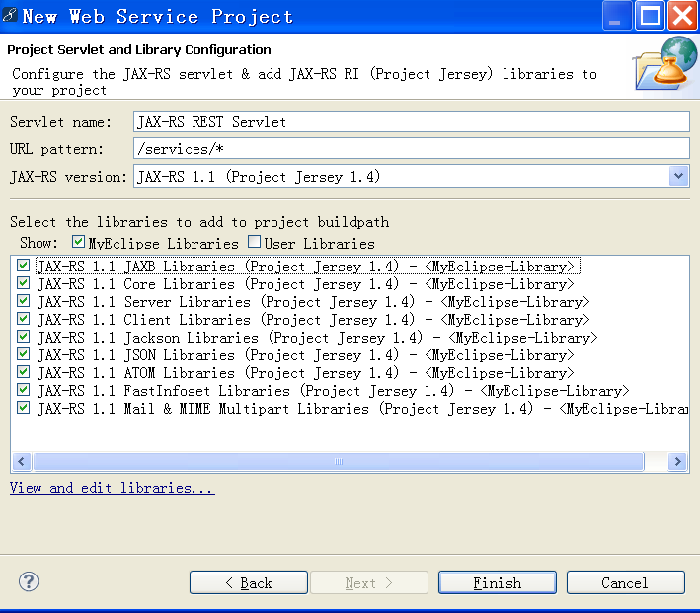Viewport: 700px width, 613px height.
Task: Uncheck JAX-RS 1.1 FastInfoset Libraries
Action: (24, 390)
